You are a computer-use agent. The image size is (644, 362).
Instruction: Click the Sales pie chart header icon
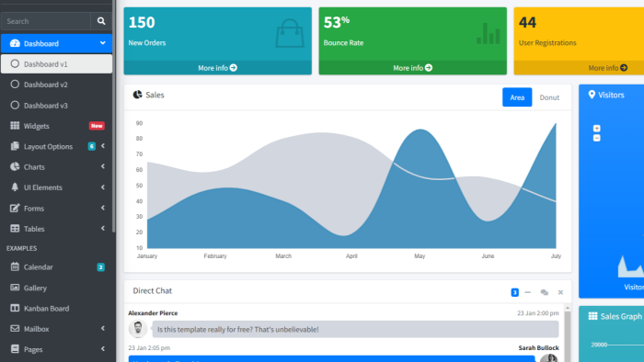pos(137,95)
